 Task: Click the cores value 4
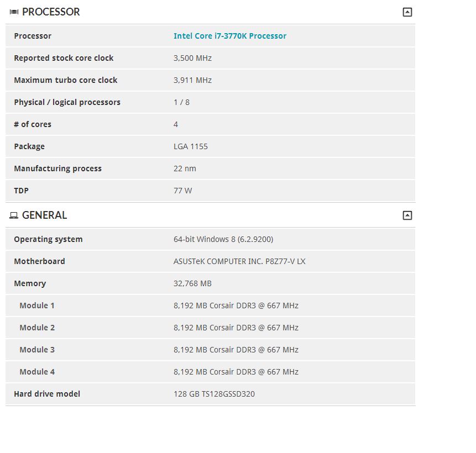(x=176, y=124)
